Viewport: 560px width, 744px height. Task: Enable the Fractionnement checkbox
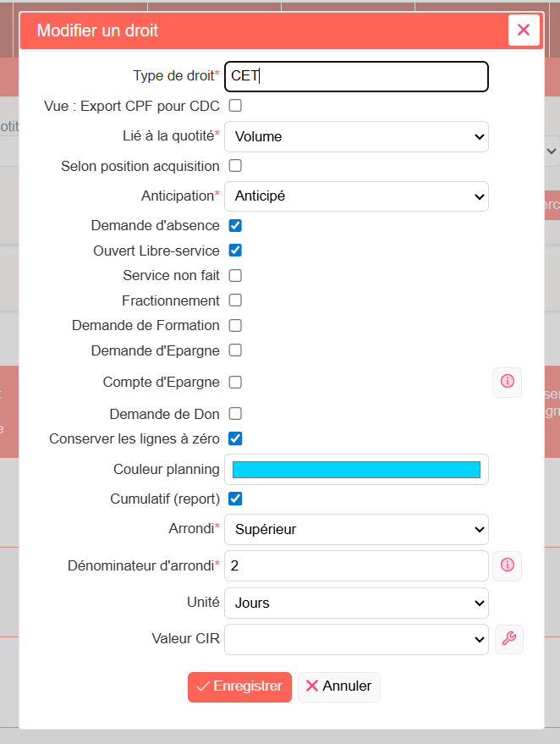coord(235,300)
